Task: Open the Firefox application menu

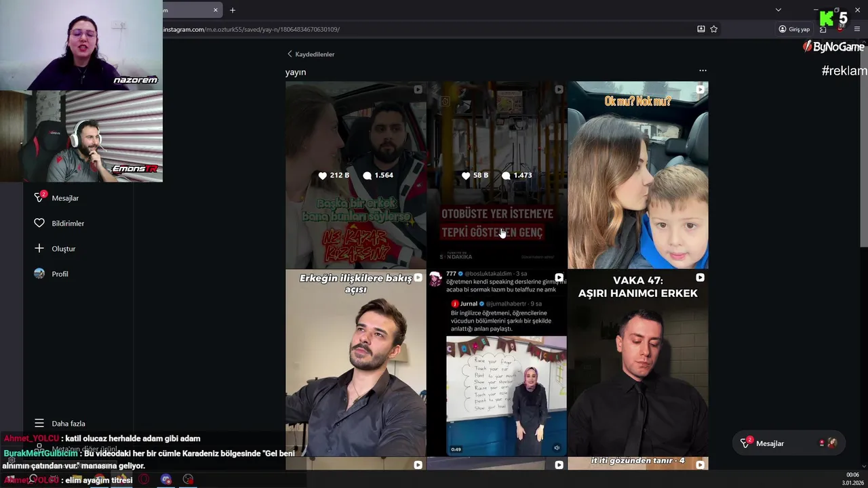Action: click(x=857, y=29)
